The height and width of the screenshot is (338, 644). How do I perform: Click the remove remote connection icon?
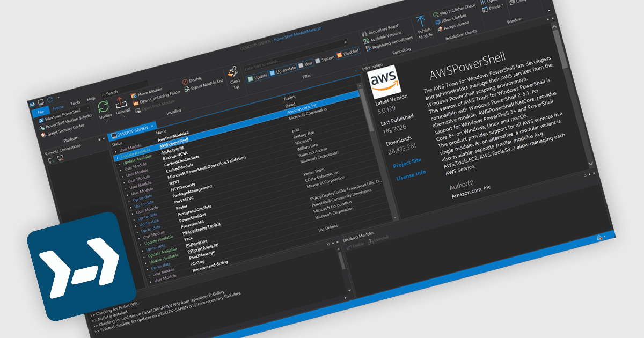pos(61,159)
